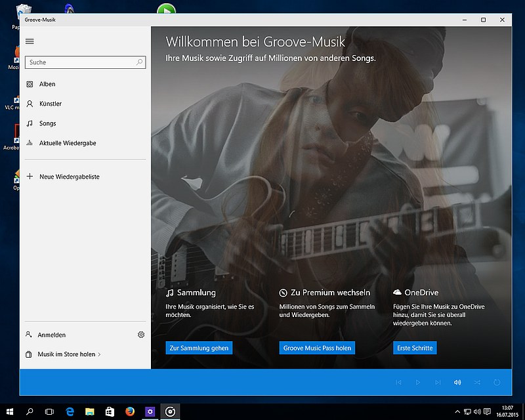Click the Erste Schritte button
The image size is (525, 420).
(x=415, y=348)
